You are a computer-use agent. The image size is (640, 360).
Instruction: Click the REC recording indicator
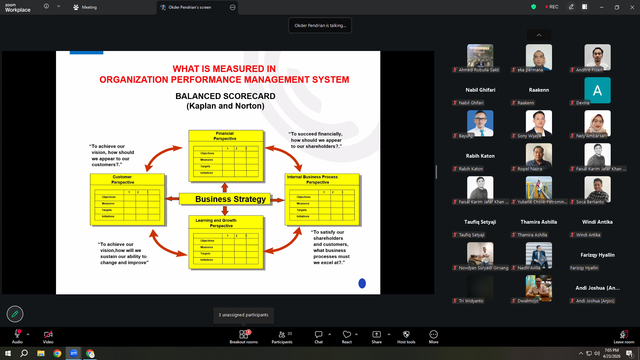point(552,7)
